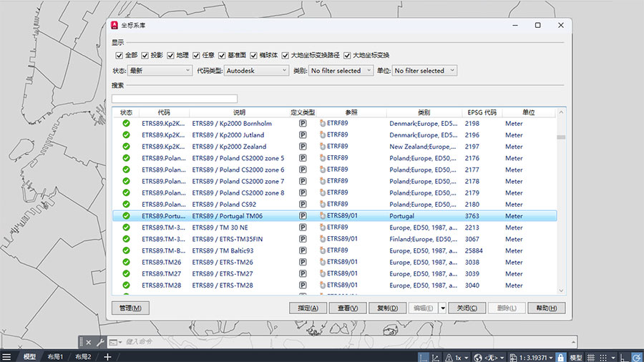Sort the list by the 代码 column header
Screen dimensions: 644x362
(164, 112)
